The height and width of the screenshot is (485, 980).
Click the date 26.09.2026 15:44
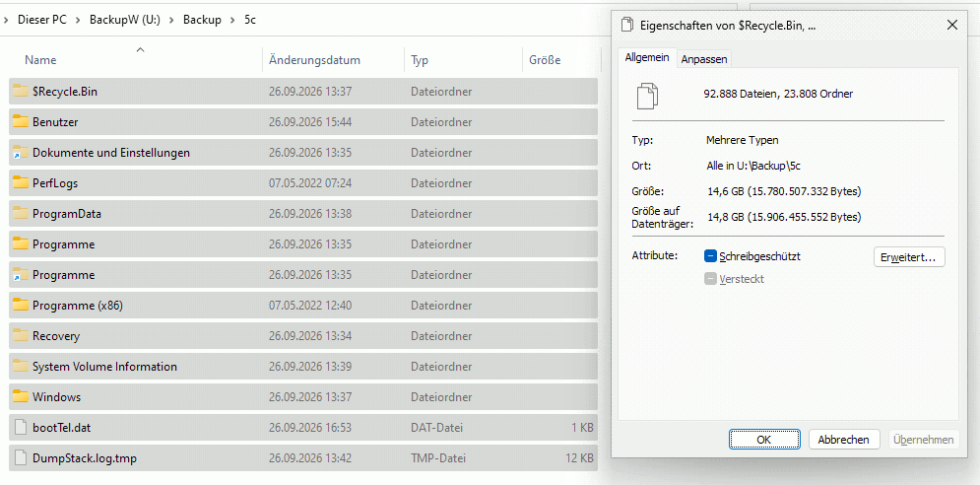tap(310, 122)
